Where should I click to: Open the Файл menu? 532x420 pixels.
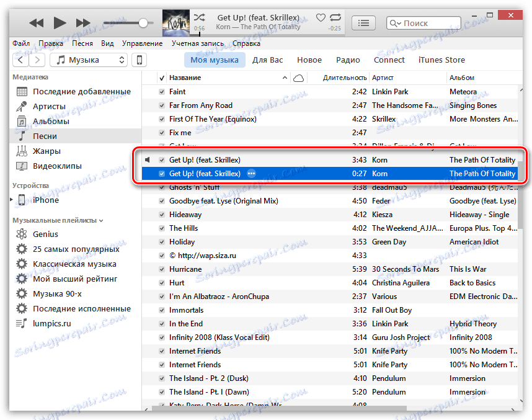(x=21, y=43)
